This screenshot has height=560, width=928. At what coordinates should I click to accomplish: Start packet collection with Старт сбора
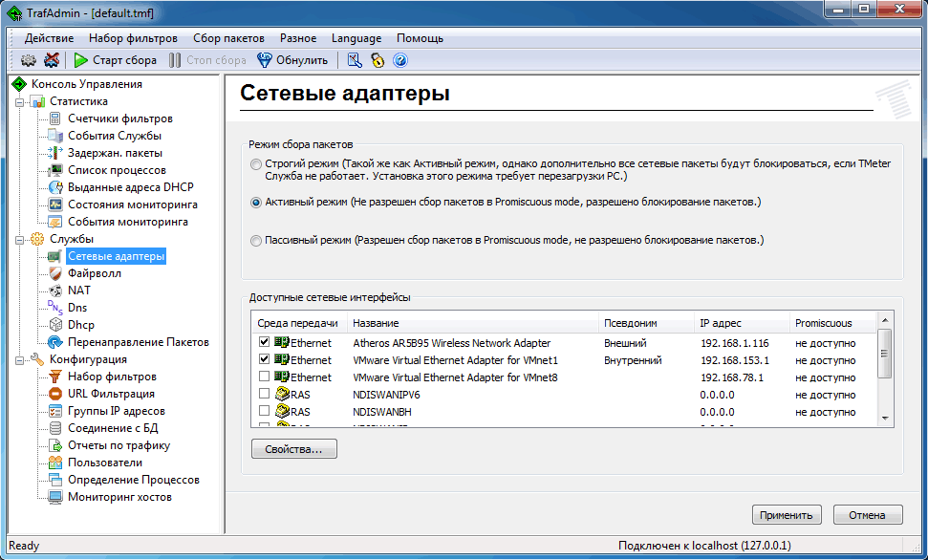point(116,60)
